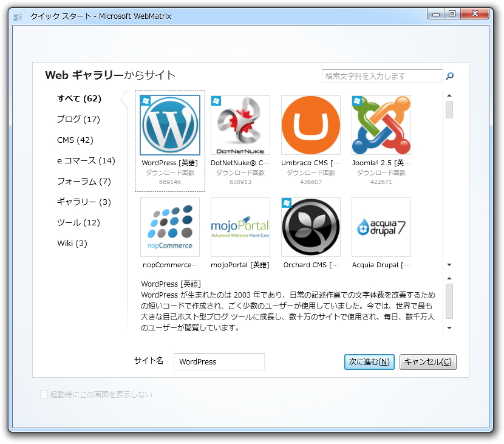Select the WordPress app icon
The image size is (504, 444).
[170, 125]
